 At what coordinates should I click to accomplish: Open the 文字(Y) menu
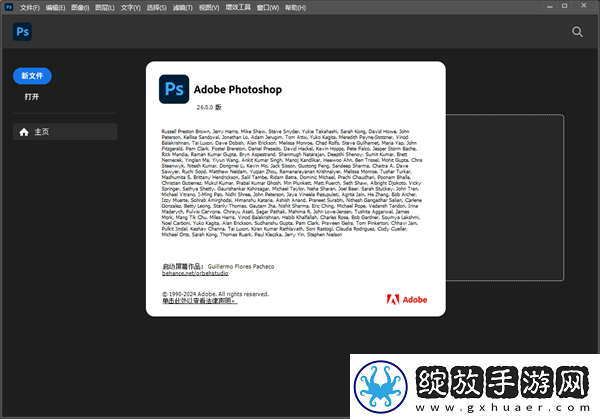130,8
